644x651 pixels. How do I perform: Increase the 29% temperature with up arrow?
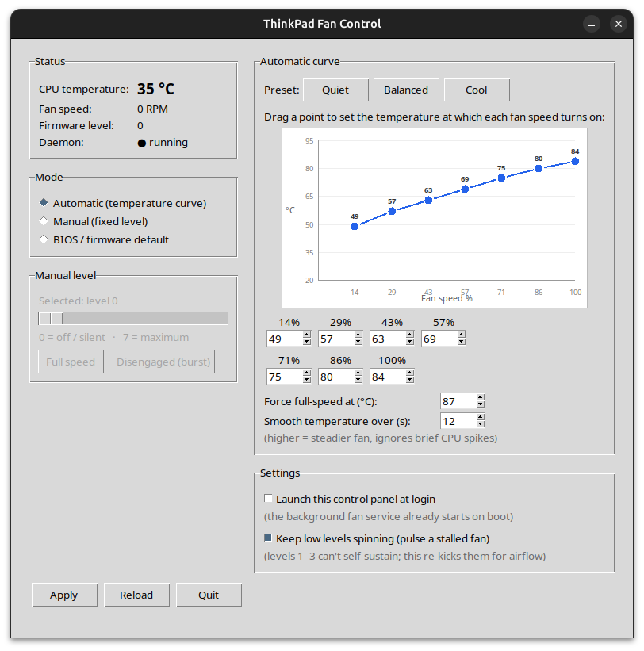358,335
